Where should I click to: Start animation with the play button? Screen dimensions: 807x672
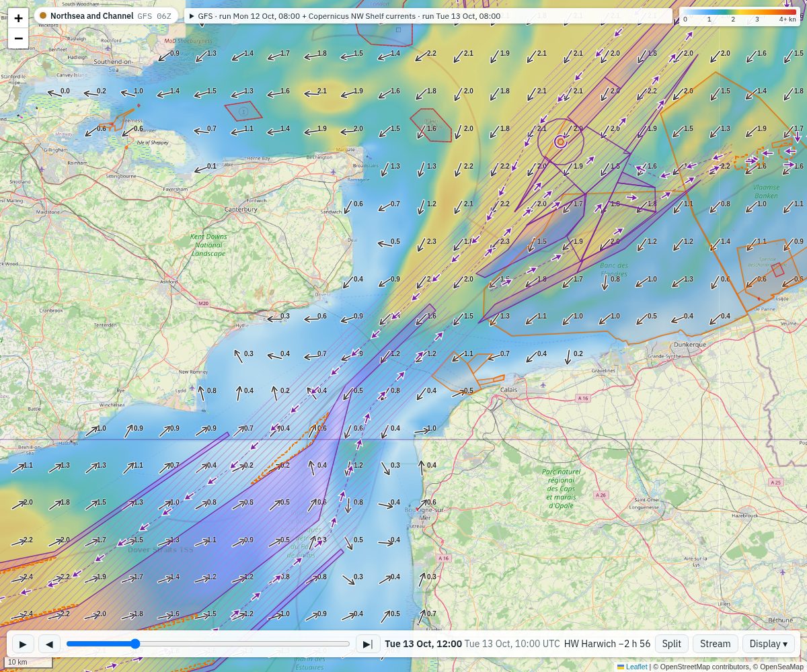[23, 644]
